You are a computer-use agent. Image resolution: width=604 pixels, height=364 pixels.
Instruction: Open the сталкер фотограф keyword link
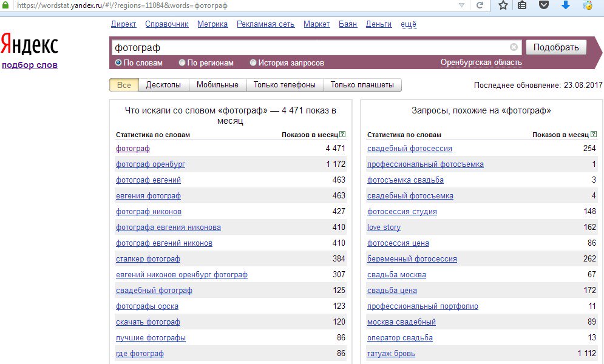tap(148, 259)
